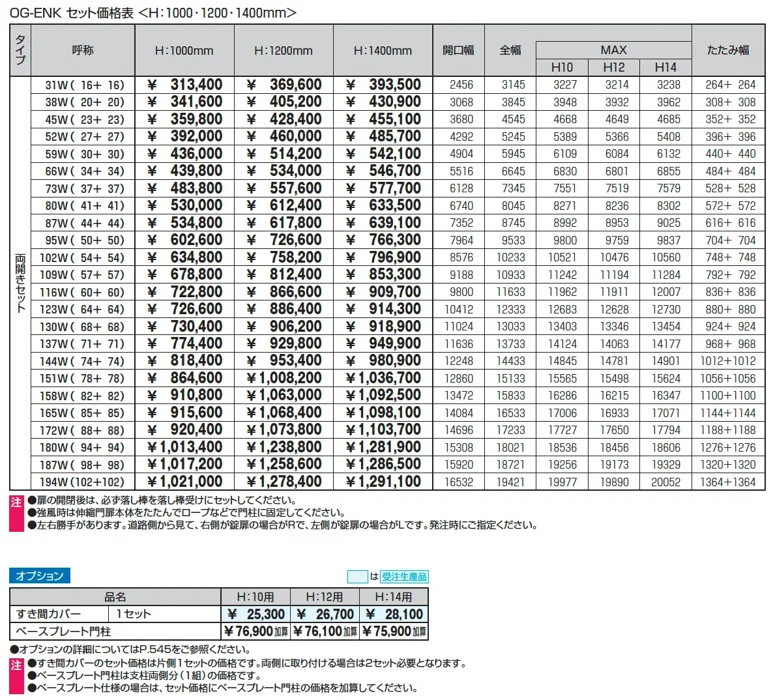Click the オプション section label
This screenshot has width=773, height=700.
click(x=40, y=576)
